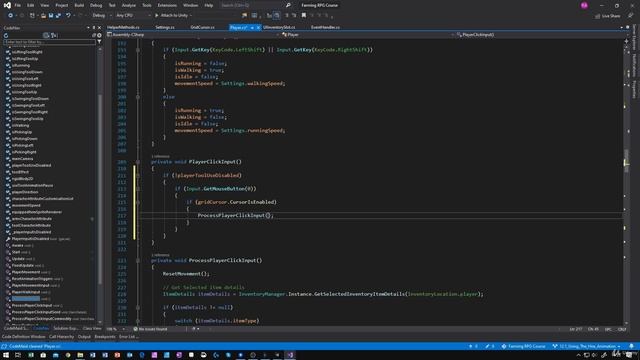Image resolution: width=640 pixels, height=360 pixels.
Task: Open the Extensions menu
Action: [x=167, y=5]
